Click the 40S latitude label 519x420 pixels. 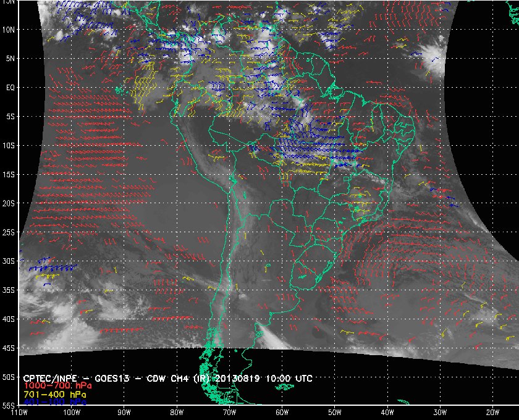(x=9, y=319)
